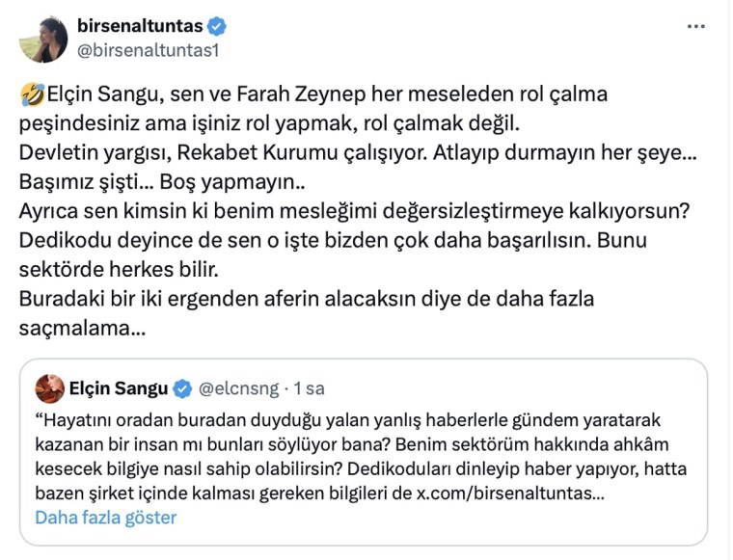733x560 pixels.
Task: Click the "1 sa" timestamp
Action: pos(309,389)
